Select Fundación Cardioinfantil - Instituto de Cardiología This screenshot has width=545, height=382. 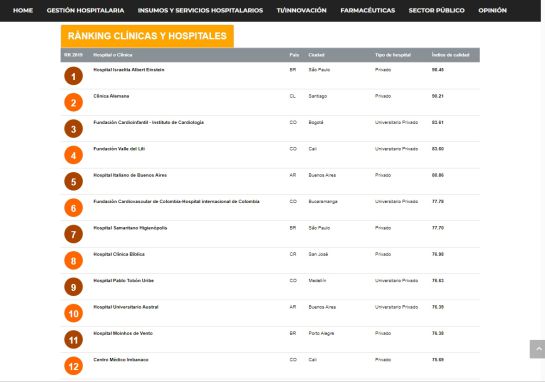click(x=148, y=122)
